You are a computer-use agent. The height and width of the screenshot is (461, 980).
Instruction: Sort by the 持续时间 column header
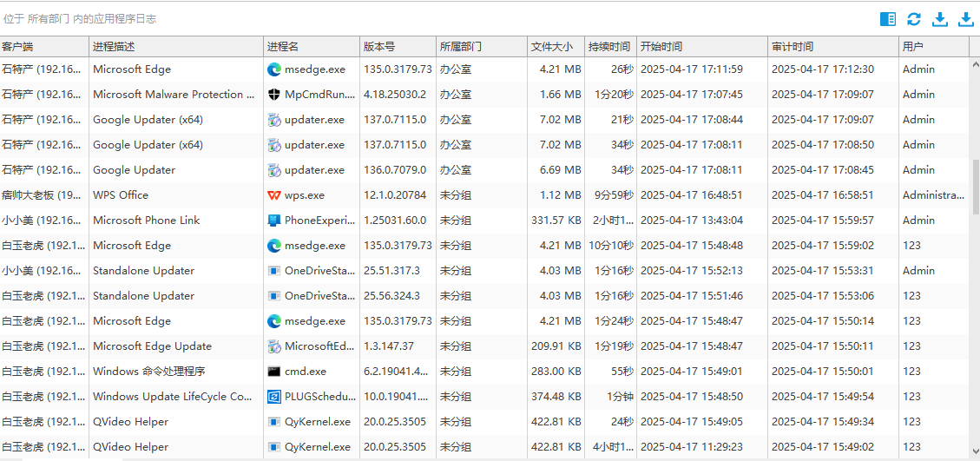610,47
